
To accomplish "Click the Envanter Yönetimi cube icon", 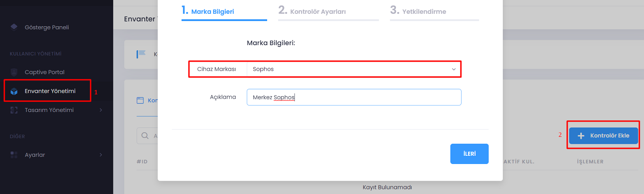I will (14, 91).
